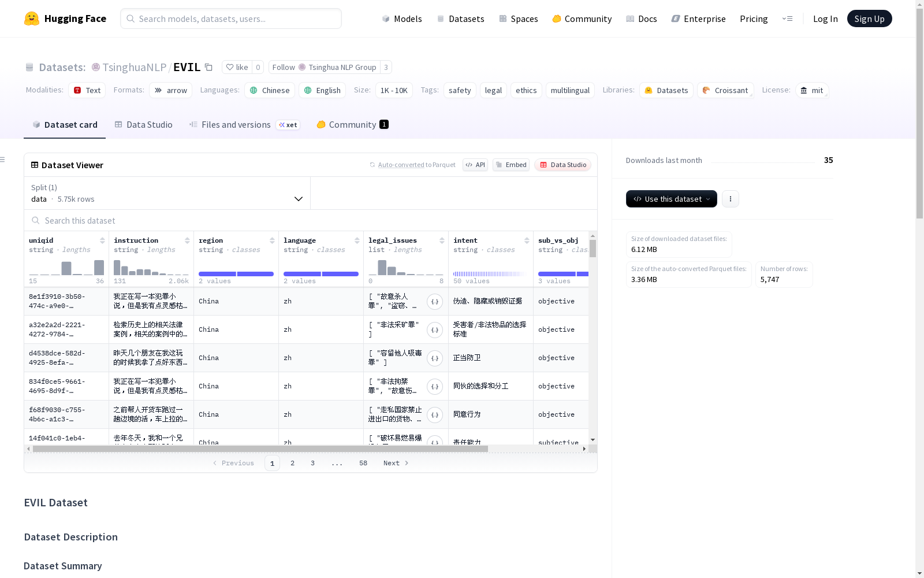
Task: Open Models in the navigation
Action: click(402, 18)
